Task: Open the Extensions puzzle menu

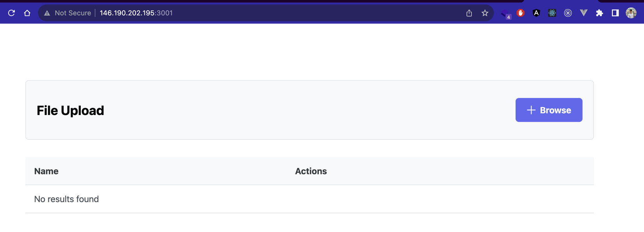Action: click(x=600, y=13)
